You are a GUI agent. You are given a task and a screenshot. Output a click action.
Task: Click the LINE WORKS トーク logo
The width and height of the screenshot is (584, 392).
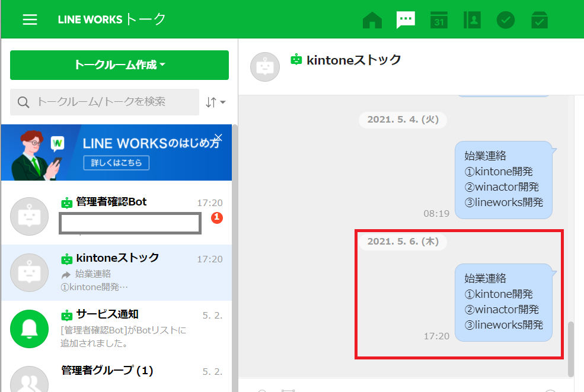point(111,20)
